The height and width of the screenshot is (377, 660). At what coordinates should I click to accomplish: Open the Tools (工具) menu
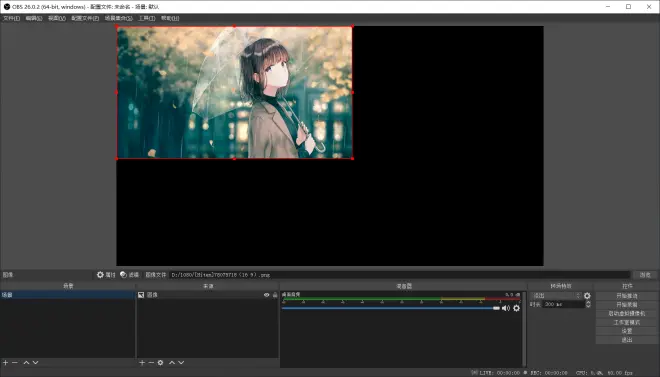147,18
